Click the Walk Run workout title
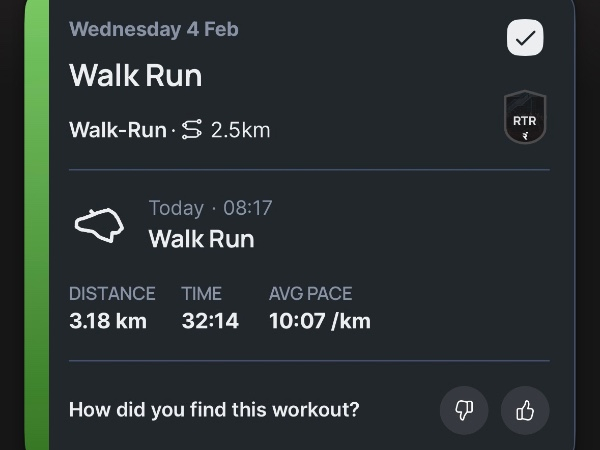 (x=135, y=76)
